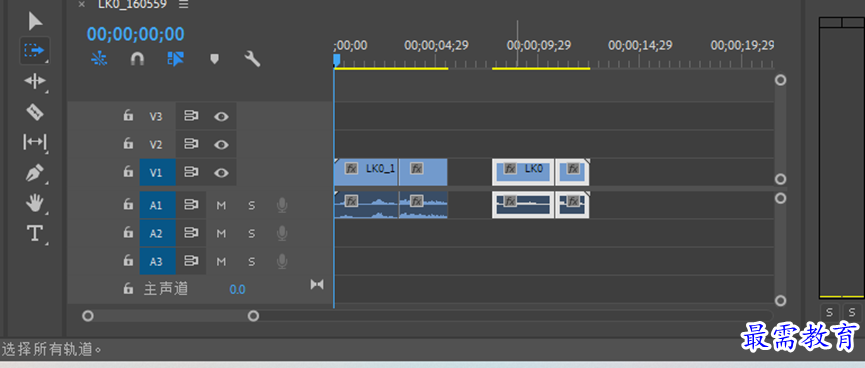This screenshot has width=865, height=368.
Task: Toggle lock on track A1
Action: click(x=128, y=205)
